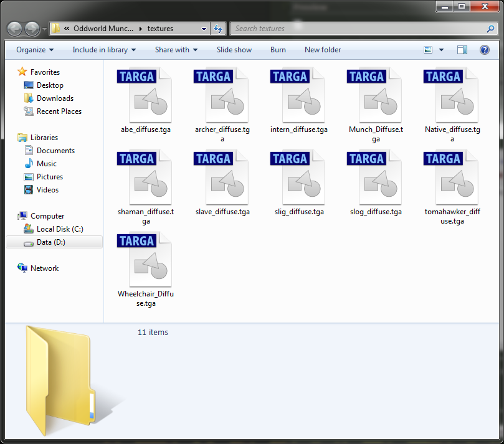This screenshot has height=444, width=504.
Task: Click the slig_diffuse.tga file icon
Action: [298, 177]
